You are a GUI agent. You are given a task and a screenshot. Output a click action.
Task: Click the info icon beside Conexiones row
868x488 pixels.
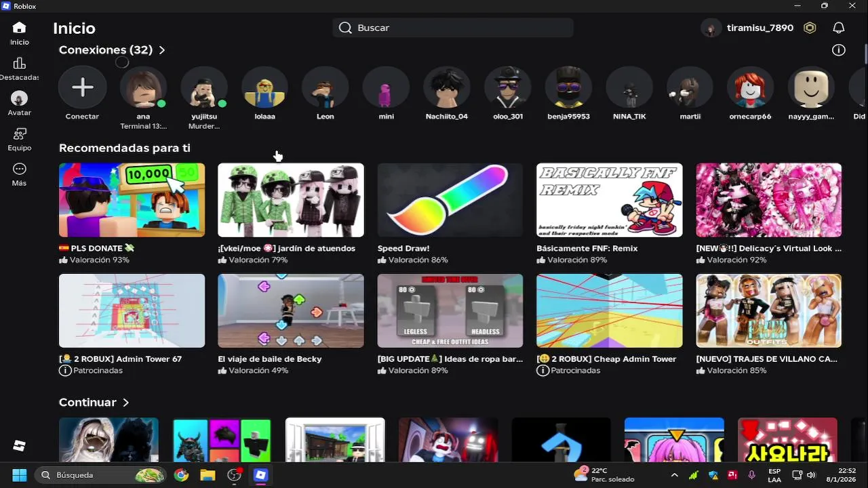(x=839, y=49)
